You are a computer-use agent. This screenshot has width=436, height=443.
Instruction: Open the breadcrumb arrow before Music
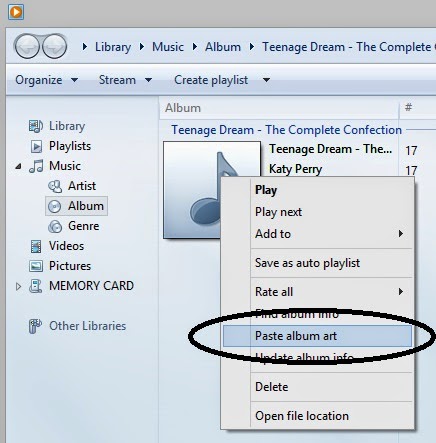[x=142, y=47]
